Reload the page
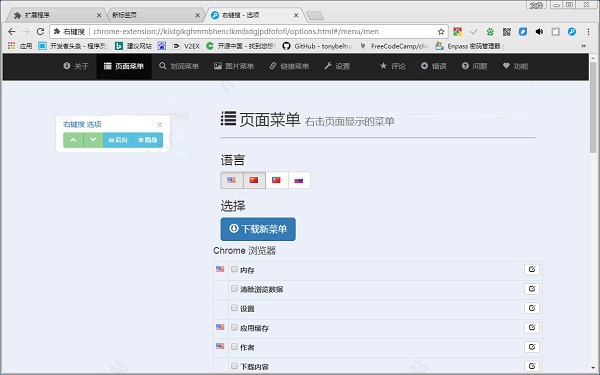600x375 pixels. click(40, 31)
